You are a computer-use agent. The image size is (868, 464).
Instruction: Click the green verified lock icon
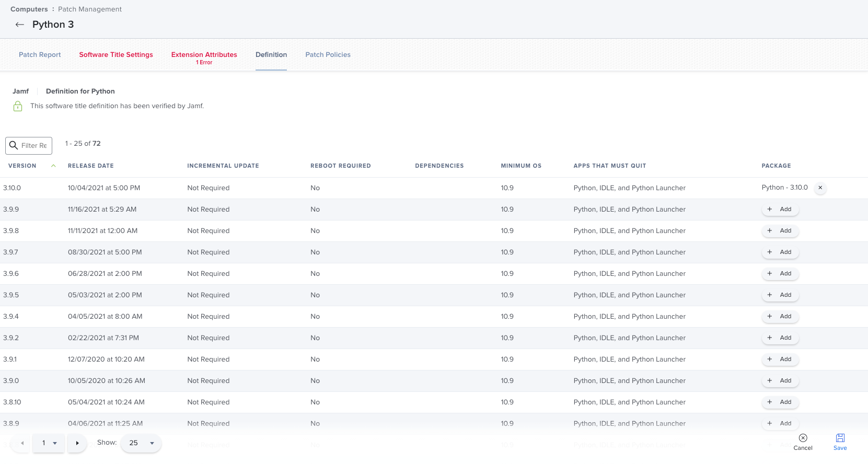click(18, 106)
